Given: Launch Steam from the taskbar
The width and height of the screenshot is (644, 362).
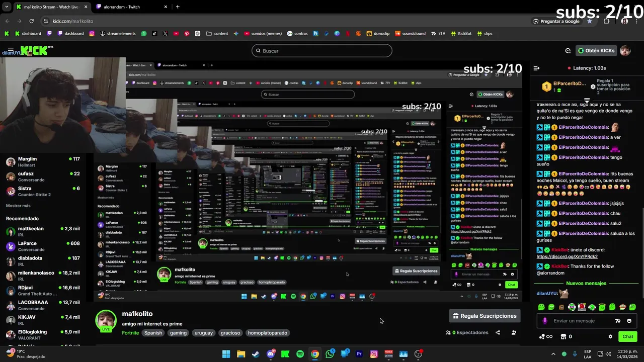Looking at the screenshot, I should click(256, 354).
